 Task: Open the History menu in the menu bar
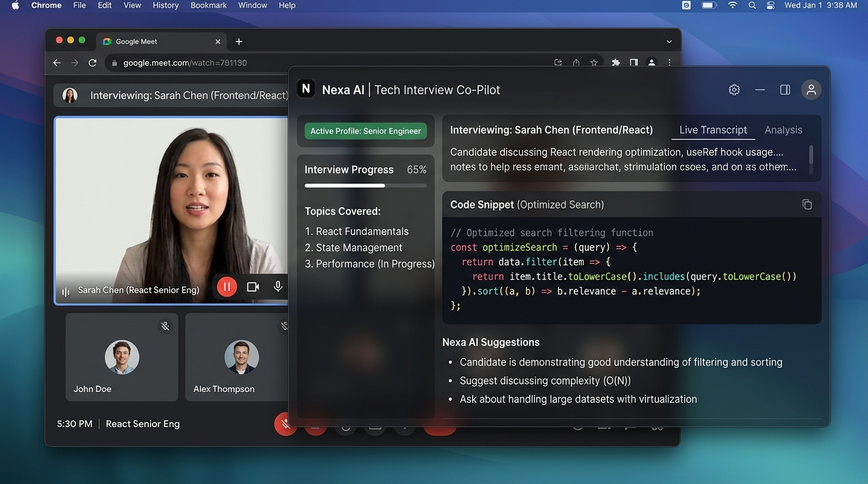click(165, 5)
